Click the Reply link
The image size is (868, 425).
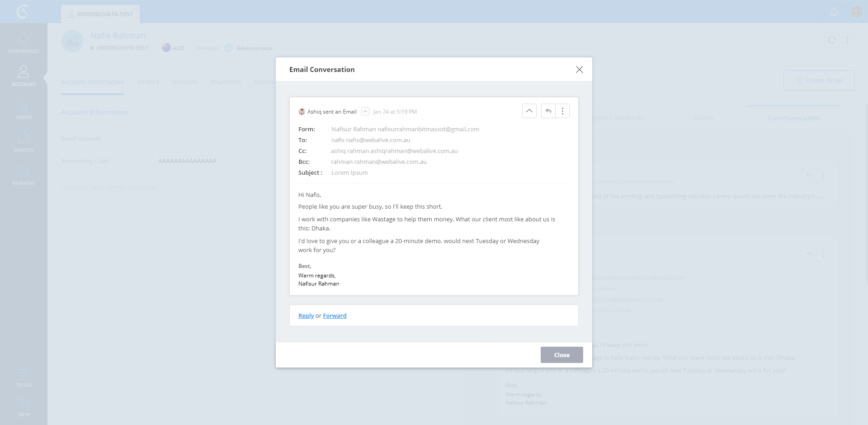pos(306,315)
